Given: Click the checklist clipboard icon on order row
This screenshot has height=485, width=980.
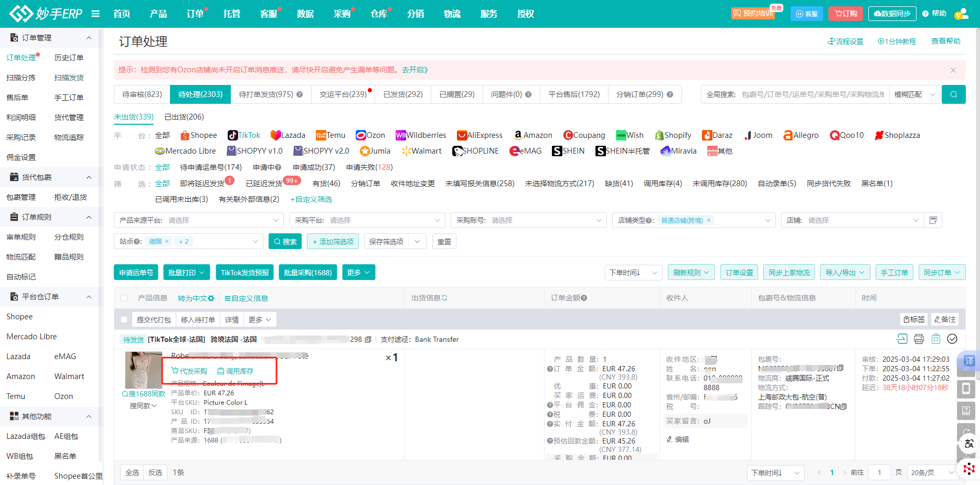Looking at the screenshot, I should click(x=936, y=339).
